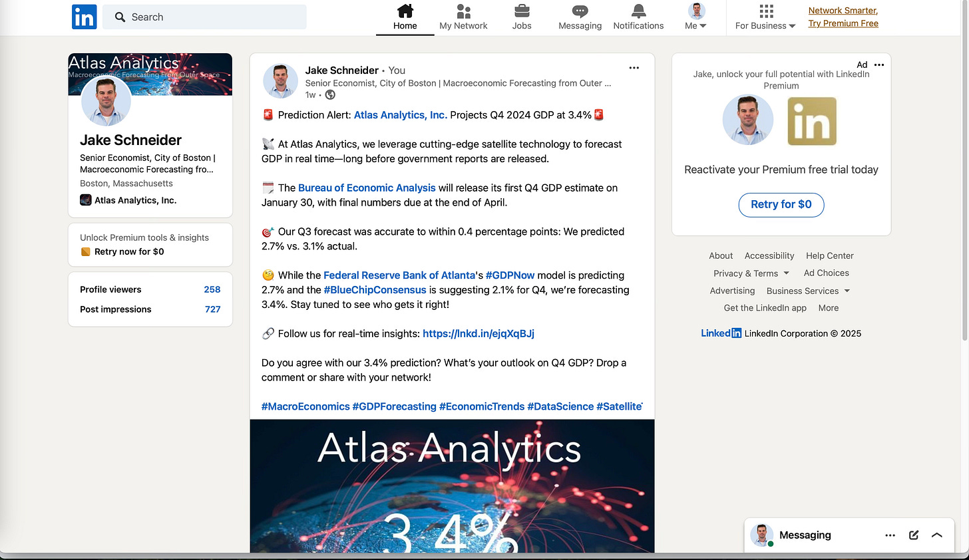Click Atlas Analytics small company logo icon
Viewport: 969px width, 560px height.
point(86,200)
